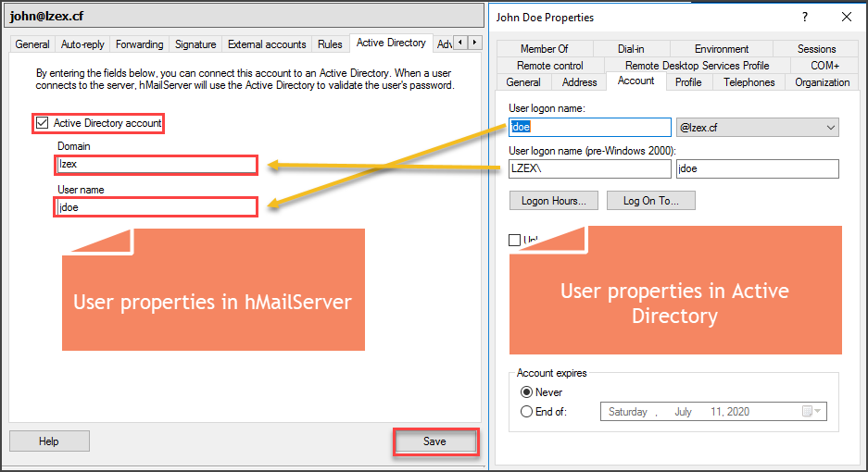Image resolution: width=868 pixels, height=472 pixels.
Task: Click the Help button
Action: pyautogui.click(x=49, y=441)
